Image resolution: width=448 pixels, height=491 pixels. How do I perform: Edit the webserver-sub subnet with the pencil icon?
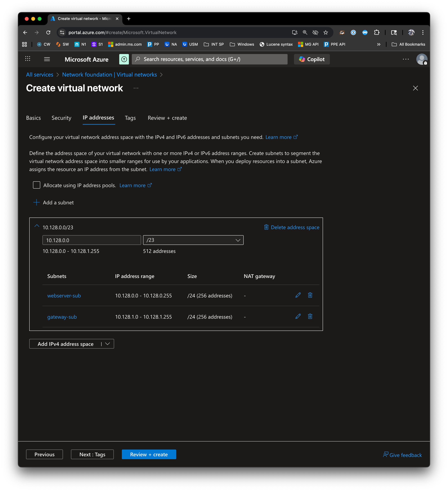[298, 295]
